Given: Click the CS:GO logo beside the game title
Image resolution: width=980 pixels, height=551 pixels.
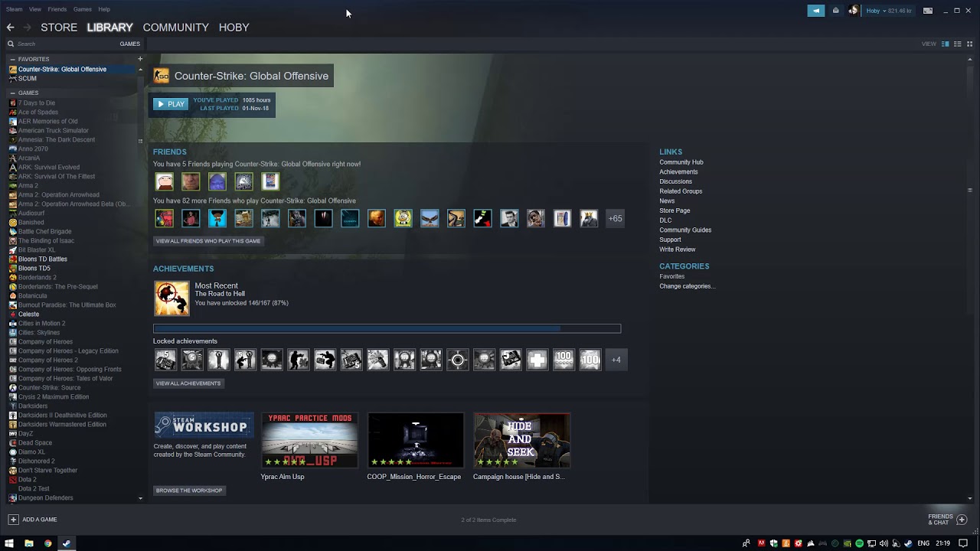Looking at the screenshot, I should (x=162, y=76).
